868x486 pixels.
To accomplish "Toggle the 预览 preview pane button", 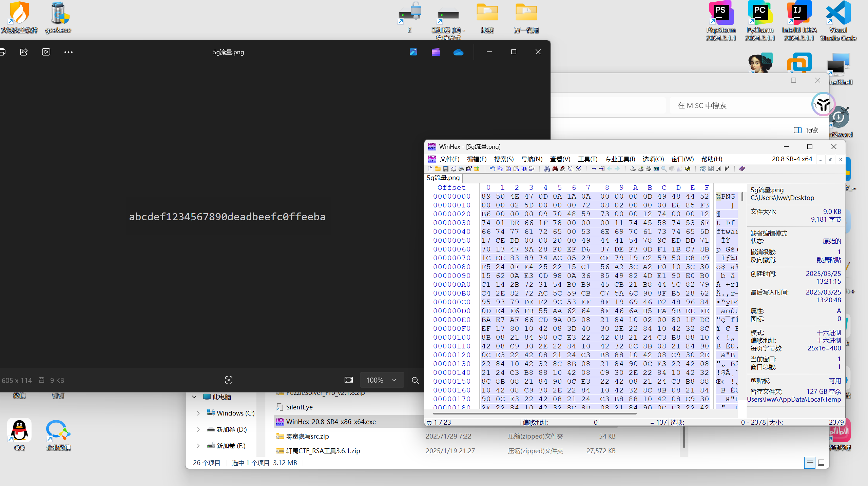I will [806, 130].
